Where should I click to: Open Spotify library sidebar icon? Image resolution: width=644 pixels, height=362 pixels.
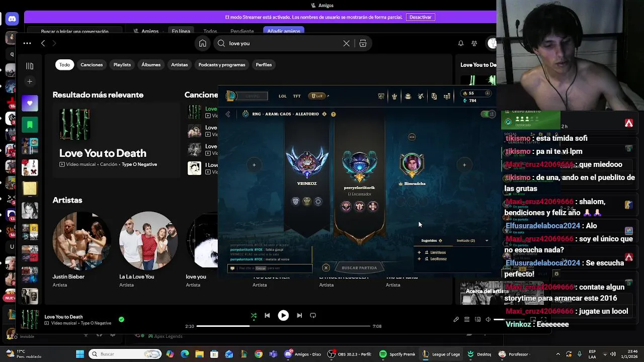[x=30, y=66]
